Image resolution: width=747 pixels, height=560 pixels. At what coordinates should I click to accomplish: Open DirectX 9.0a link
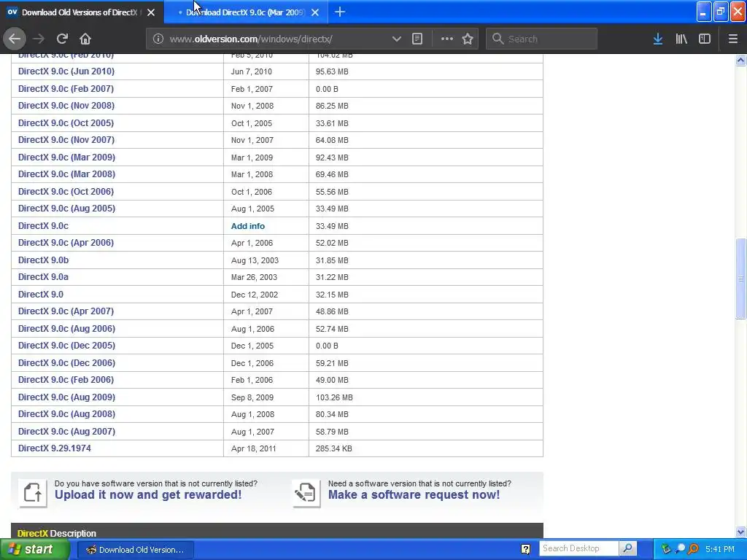point(43,277)
